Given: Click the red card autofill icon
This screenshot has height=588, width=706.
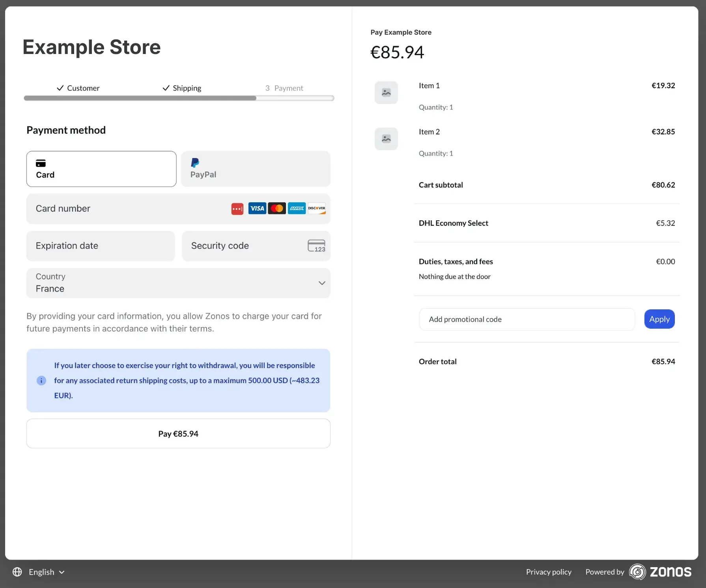Looking at the screenshot, I should 237,209.
